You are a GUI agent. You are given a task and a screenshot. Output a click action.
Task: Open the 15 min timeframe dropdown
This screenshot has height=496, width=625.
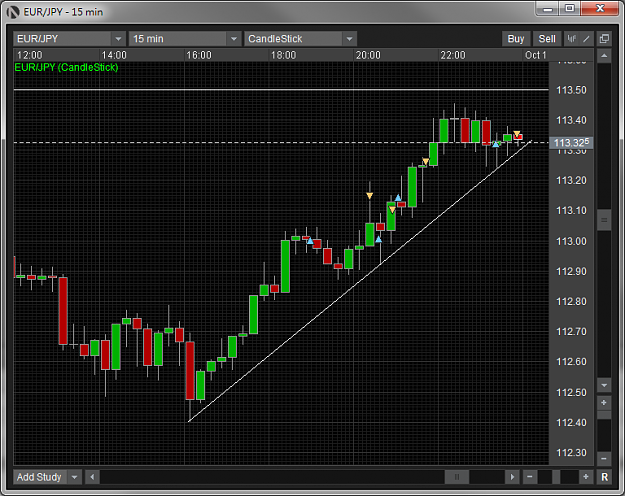point(185,39)
